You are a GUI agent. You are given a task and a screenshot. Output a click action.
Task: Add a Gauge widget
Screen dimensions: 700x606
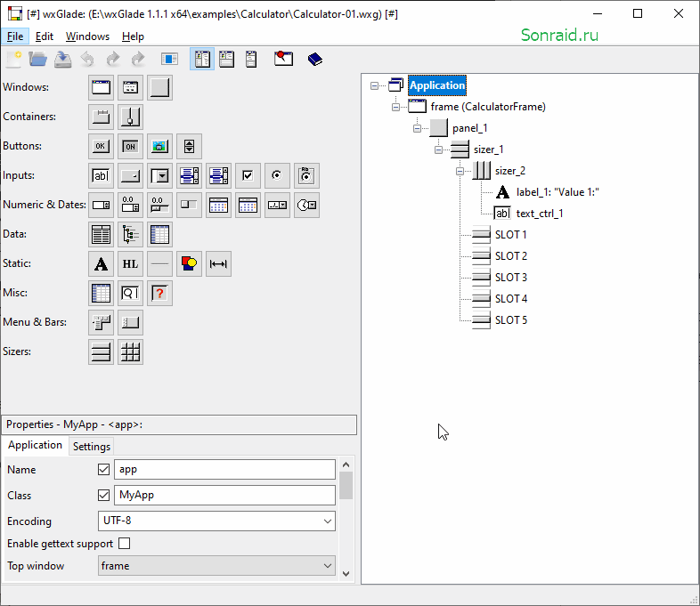tap(190, 206)
